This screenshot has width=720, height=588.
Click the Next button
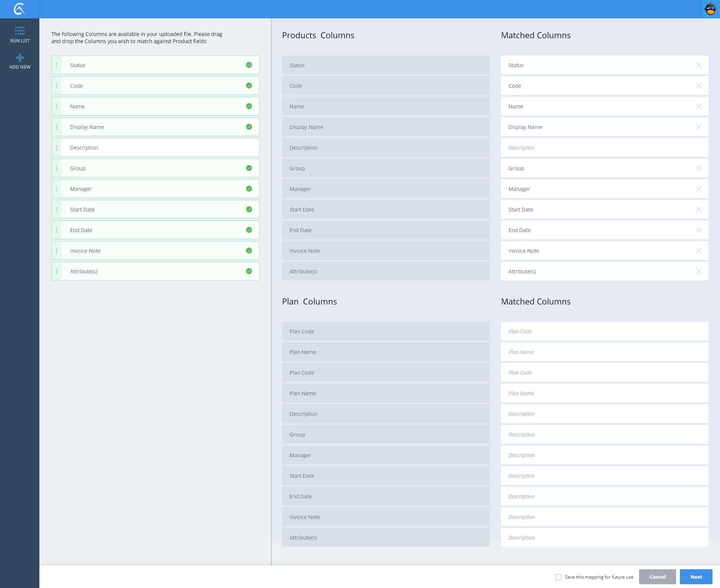click(x=696, y=577)
